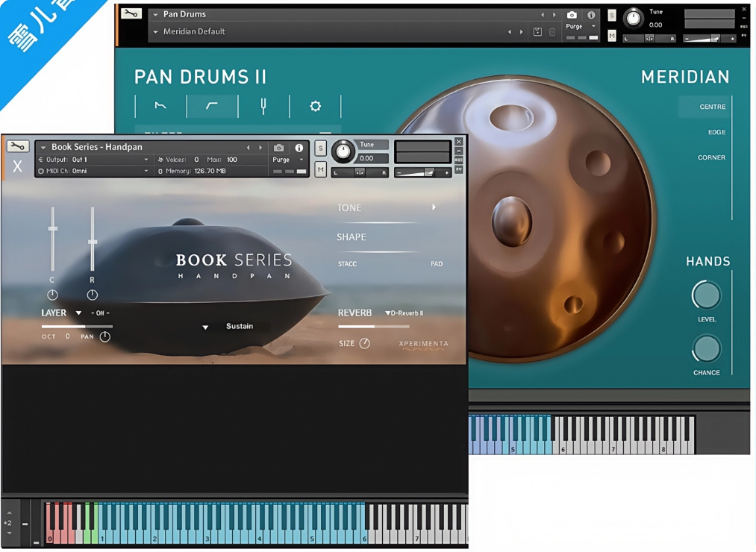Click the Tune knob in Book Series header
756x552 pixels.
click(343, 151)
